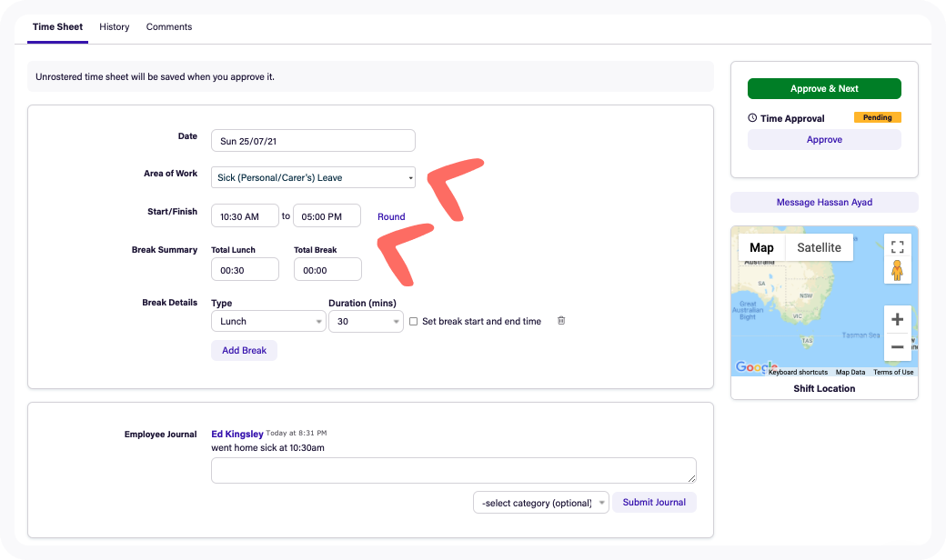
Task: Switch map to Satellite view
Action: click(819, 247)
